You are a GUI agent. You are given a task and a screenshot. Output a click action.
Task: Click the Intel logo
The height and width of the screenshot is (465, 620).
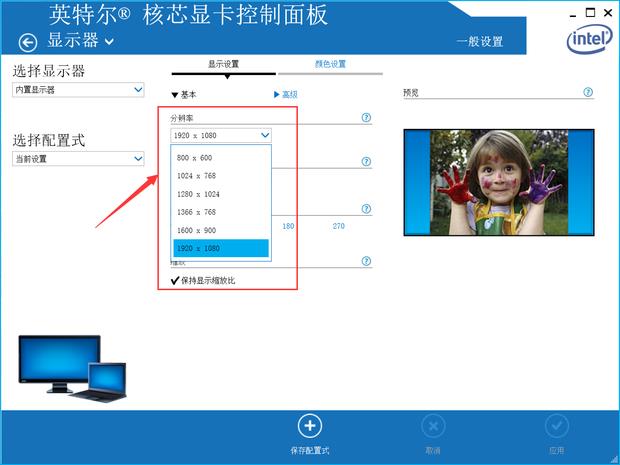[590, 39]
